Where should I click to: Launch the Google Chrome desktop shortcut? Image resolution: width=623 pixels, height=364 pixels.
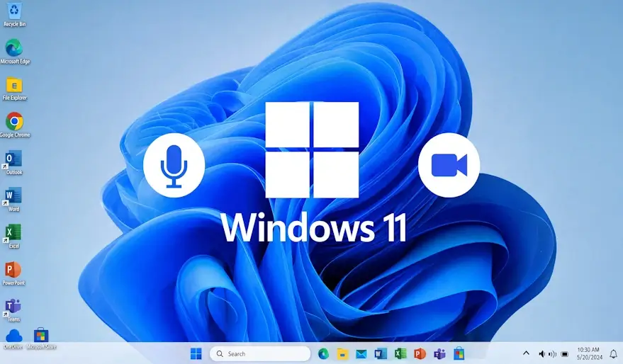[x=15, y=125]
